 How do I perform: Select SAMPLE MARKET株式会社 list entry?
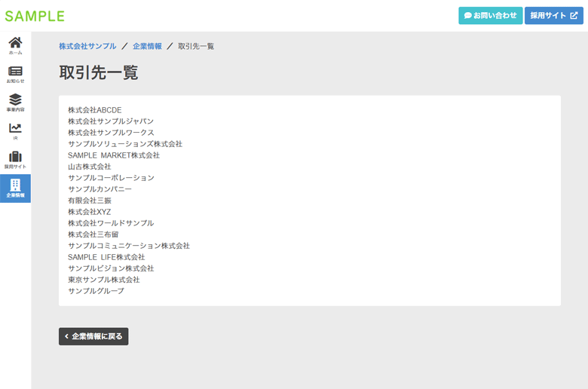pos(114,155)
